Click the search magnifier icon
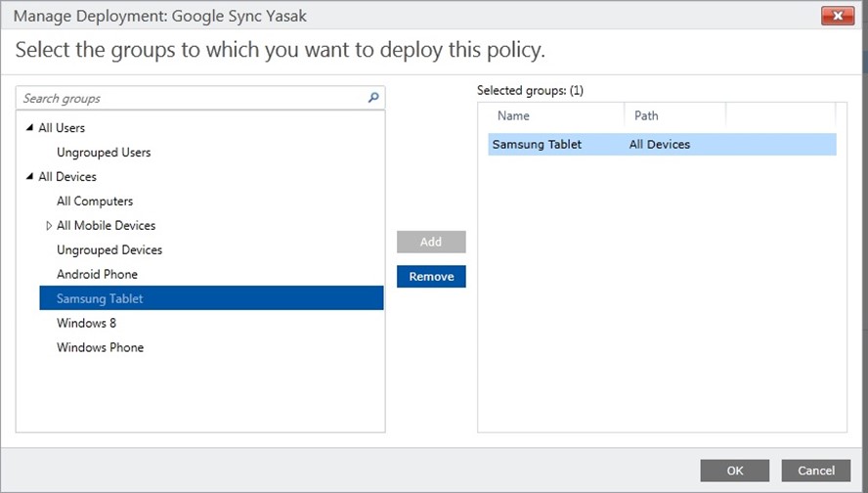868x493 pixels. tap(373, 98)
